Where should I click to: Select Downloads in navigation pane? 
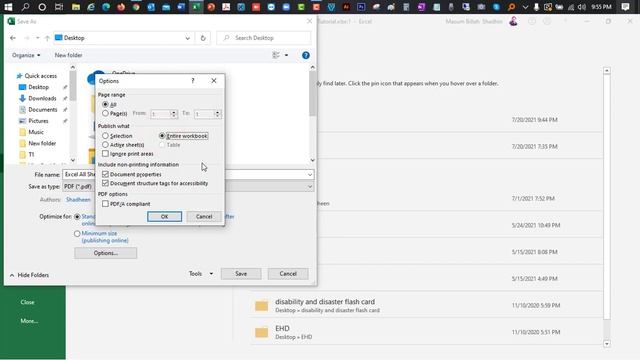pos(42,98)
